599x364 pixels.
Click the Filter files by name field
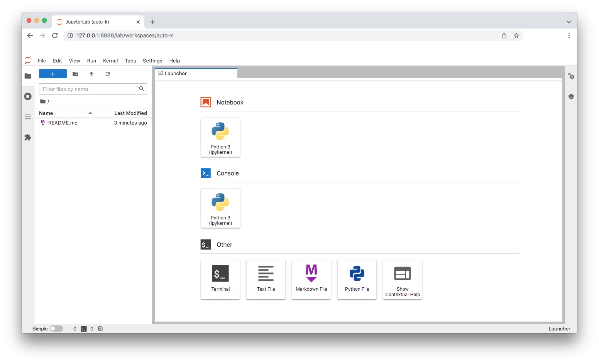tap(90, 89)
